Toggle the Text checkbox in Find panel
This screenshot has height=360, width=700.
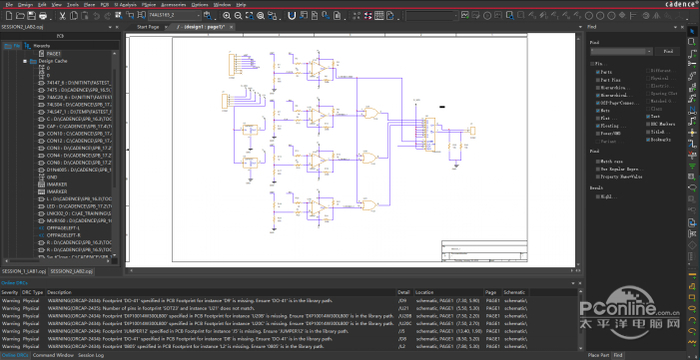648,116
